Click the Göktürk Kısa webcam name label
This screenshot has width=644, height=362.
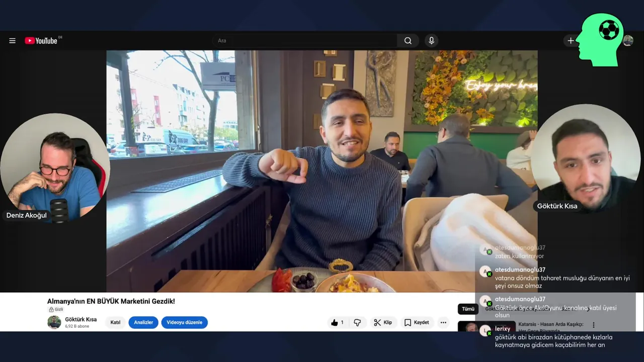pyautogui.click(x=557, y=206)
